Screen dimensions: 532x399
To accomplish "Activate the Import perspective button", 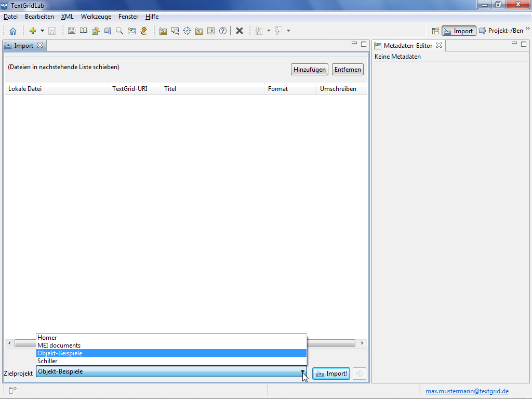I will [x=459, y=31].
